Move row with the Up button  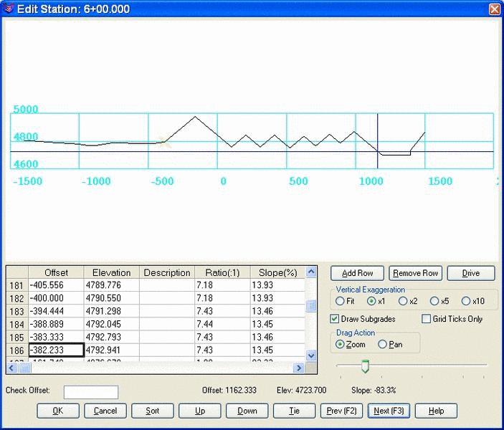click(199, 411)
